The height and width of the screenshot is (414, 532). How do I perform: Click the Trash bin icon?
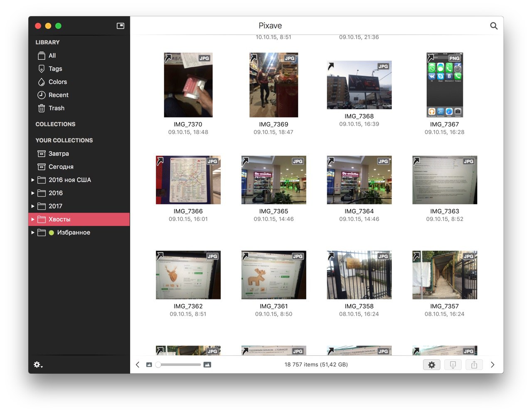tap(42, 108)
